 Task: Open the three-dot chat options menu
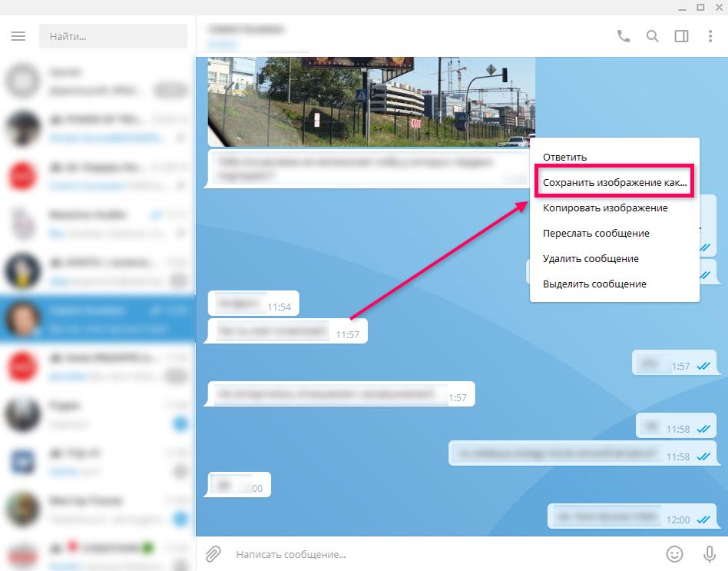(x=709, y=35)
